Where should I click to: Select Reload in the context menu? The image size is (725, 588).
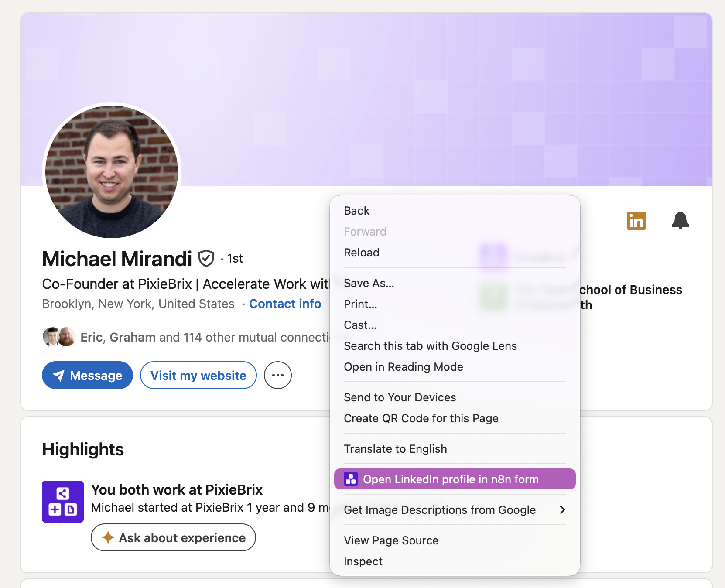tap(361, 253)
